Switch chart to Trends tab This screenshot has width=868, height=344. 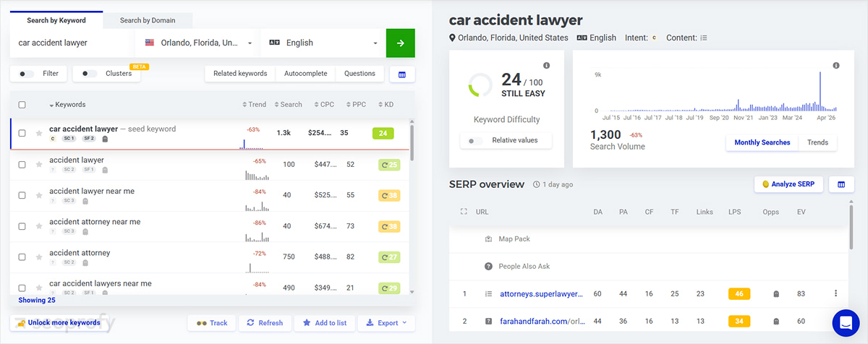[x=817, y=142]
